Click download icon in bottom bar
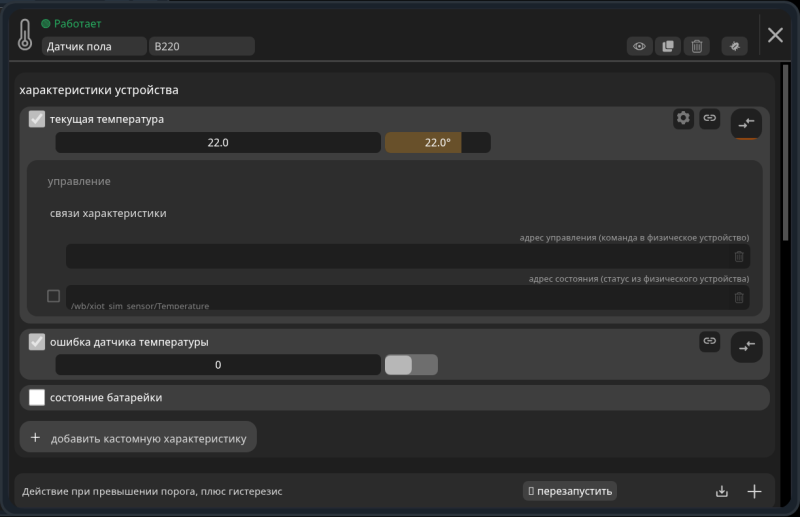The height and width of the screenshot is (517, 800). (x=721, y=491)
